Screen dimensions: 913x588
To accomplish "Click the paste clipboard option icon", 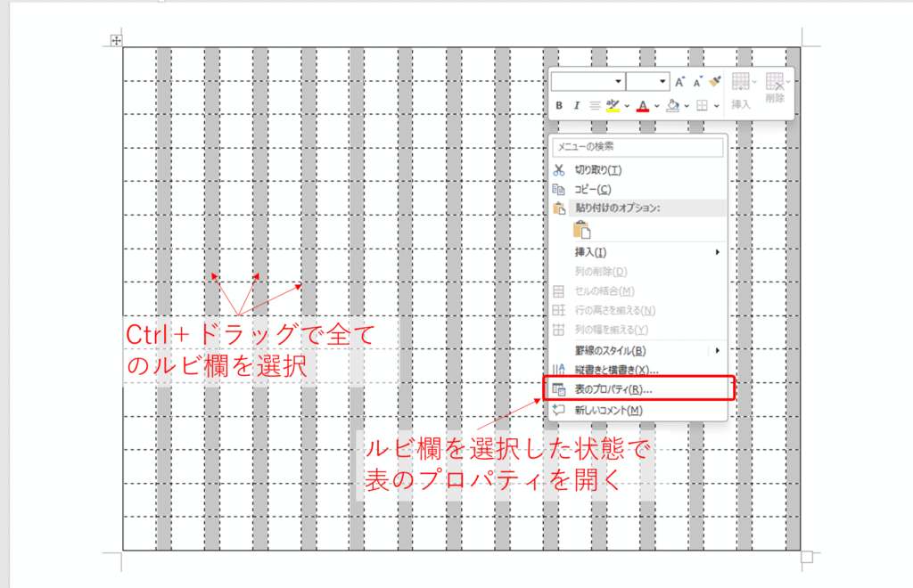I will click(x=581, y=231).
